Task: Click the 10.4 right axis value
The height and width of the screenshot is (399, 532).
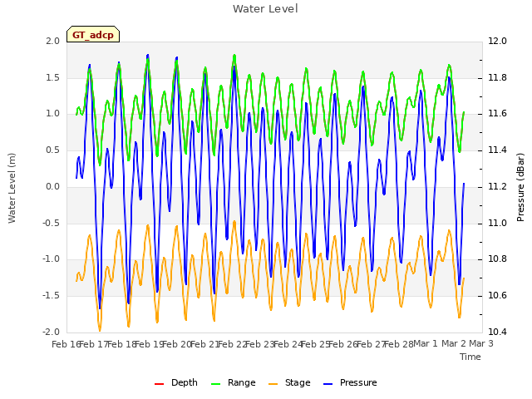Action: click(x=497, y=332)
